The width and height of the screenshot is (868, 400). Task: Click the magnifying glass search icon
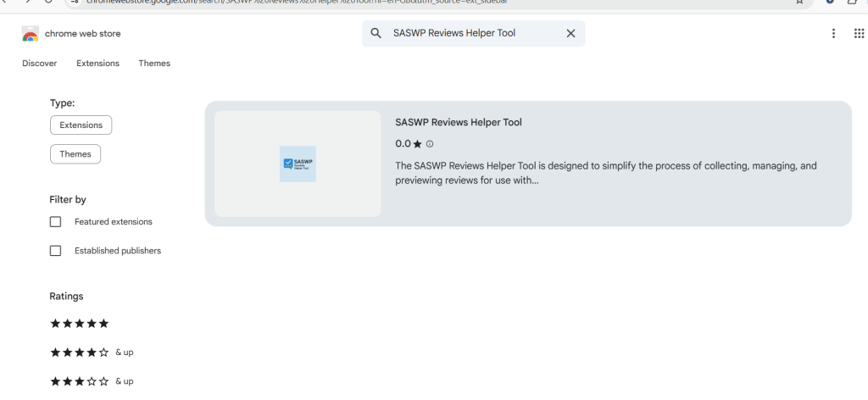tap(376, 33)
